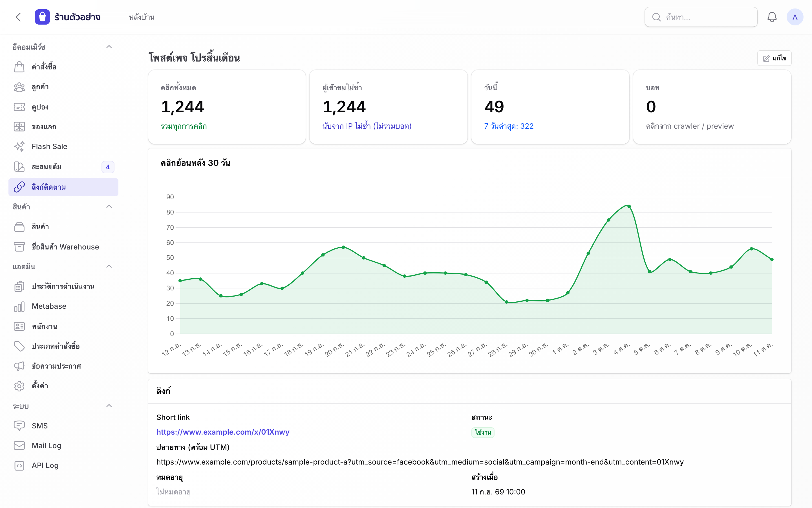
Task: Click the สะสมแต้ม icon
Action: pyautogui.click(x=19, y=167)
